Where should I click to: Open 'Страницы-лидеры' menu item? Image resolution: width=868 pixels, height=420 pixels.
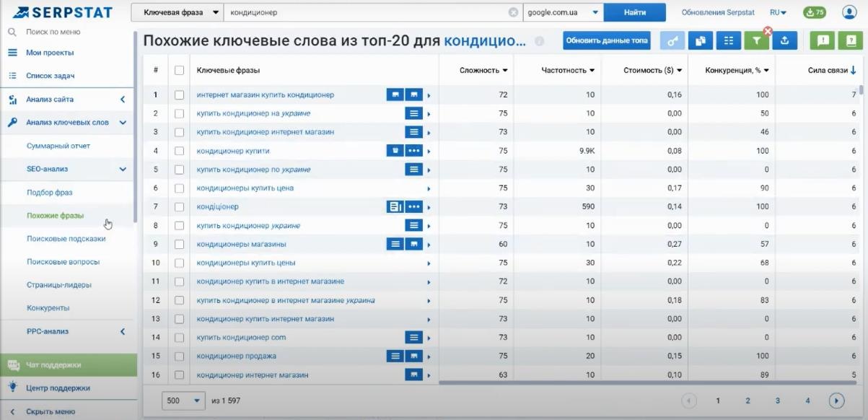point(59,284)
